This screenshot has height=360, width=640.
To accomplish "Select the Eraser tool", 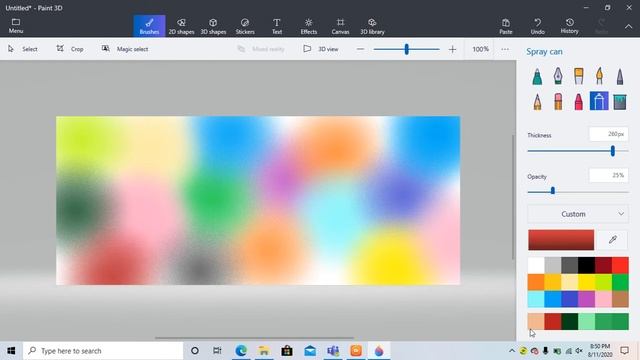I will pyautogui.click(x=558, y=101).
